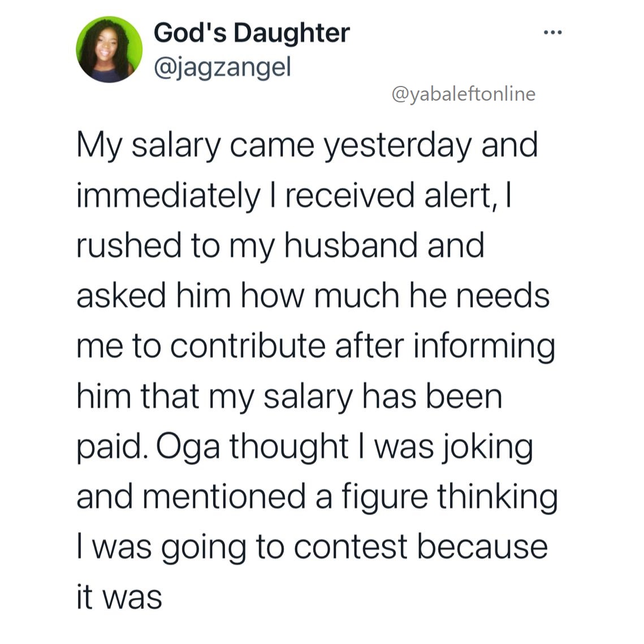This screenshot has height=644, width=644.
Task: Open the God's Daughter display name
Action: 252,33
